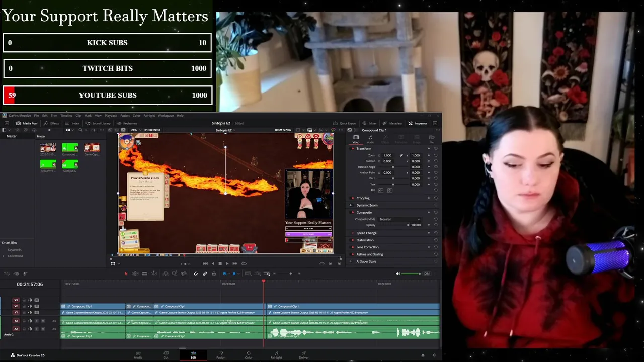Click the flip vertical icon
Viewport: 644px width, 362px height.
coord(389,190)
